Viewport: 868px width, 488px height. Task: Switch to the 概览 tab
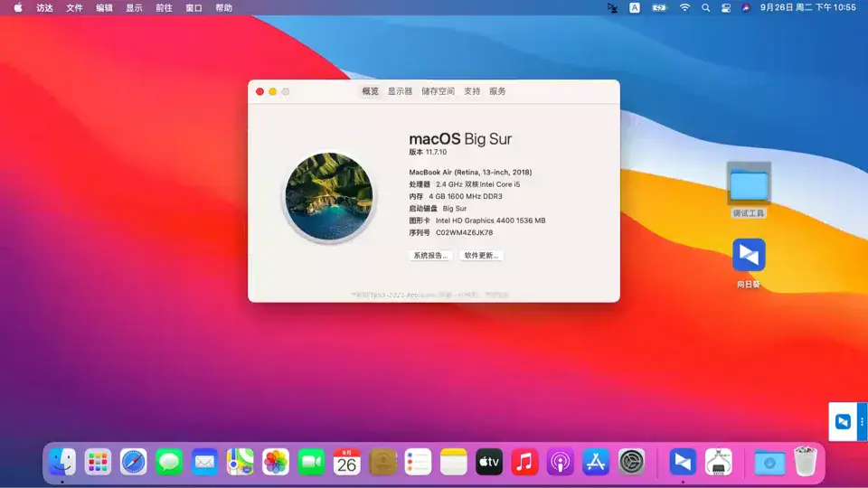tap(371, 91)
